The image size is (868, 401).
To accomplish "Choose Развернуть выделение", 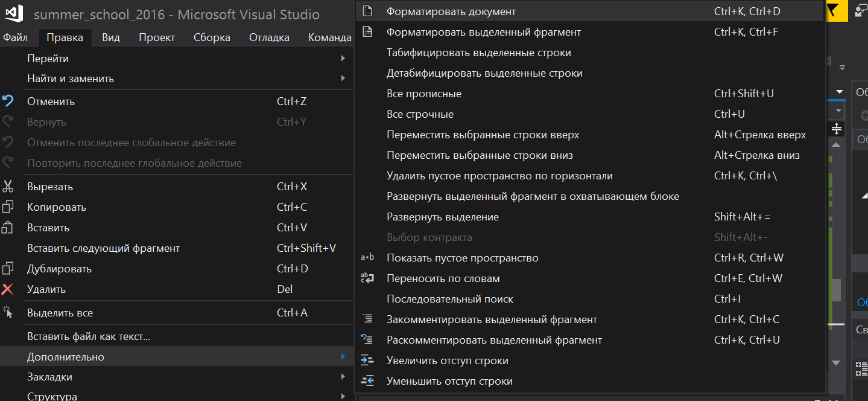I will click(x=589, y=217).
